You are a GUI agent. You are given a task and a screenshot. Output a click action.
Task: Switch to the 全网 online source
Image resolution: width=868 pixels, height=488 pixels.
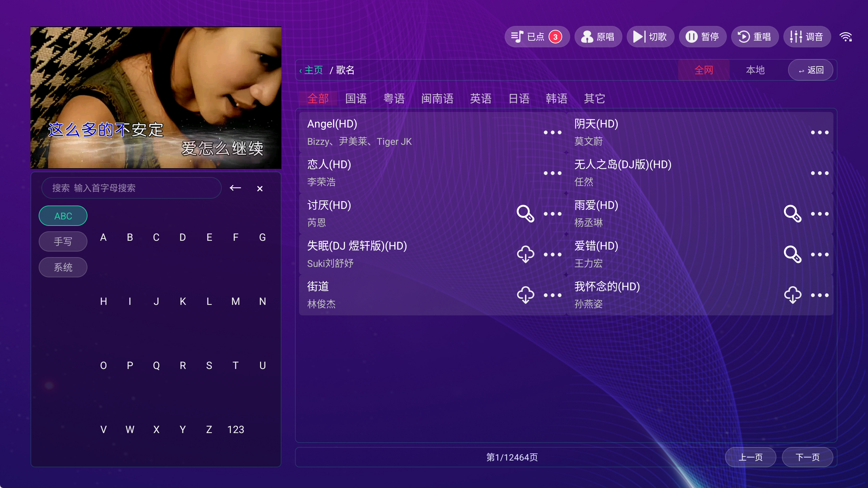coord(704,70)
